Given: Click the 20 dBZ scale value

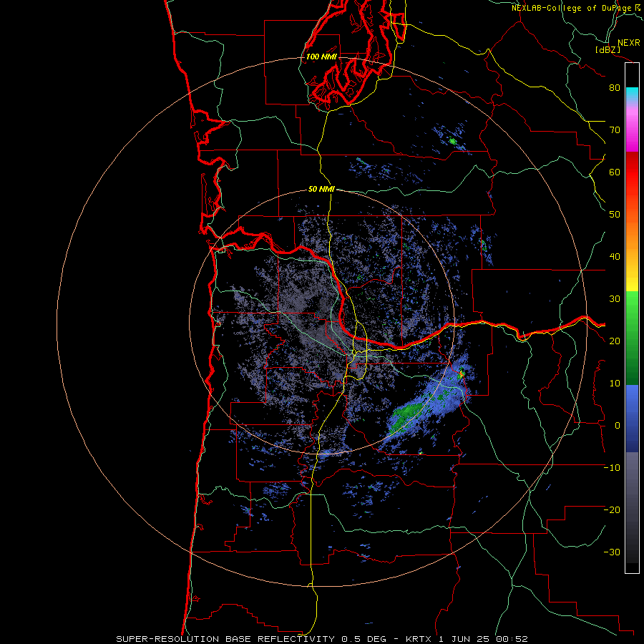Looking at the screenshot, I should pyautogui.click(x=615, y=341).
